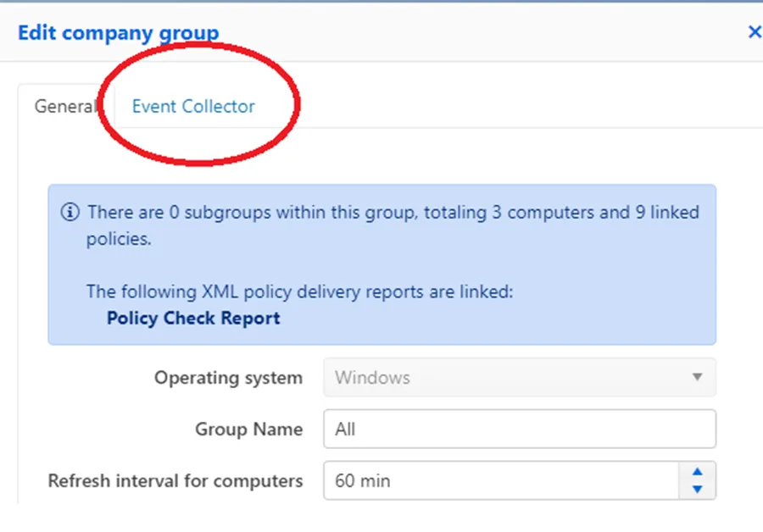763x532 pixels.
Task: Click inside the 60 min refresh interval field
Action: (x=501, y=480)
